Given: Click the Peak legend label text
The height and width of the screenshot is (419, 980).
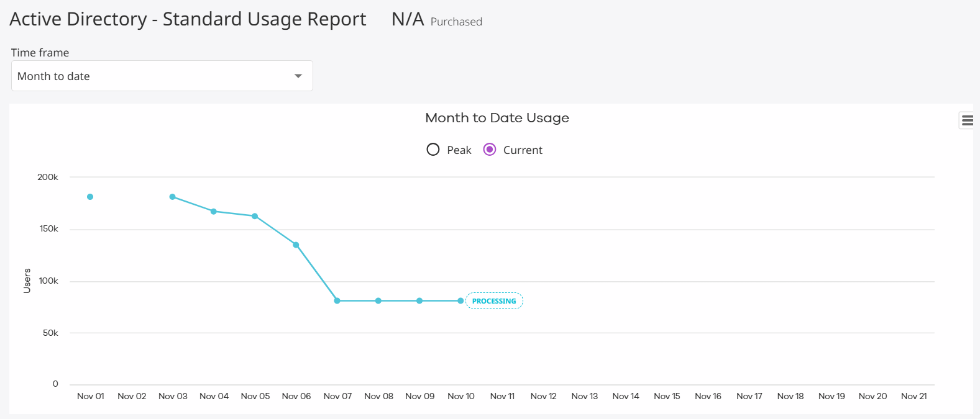Looking at the screenshot, I should (x=459, y=150).
